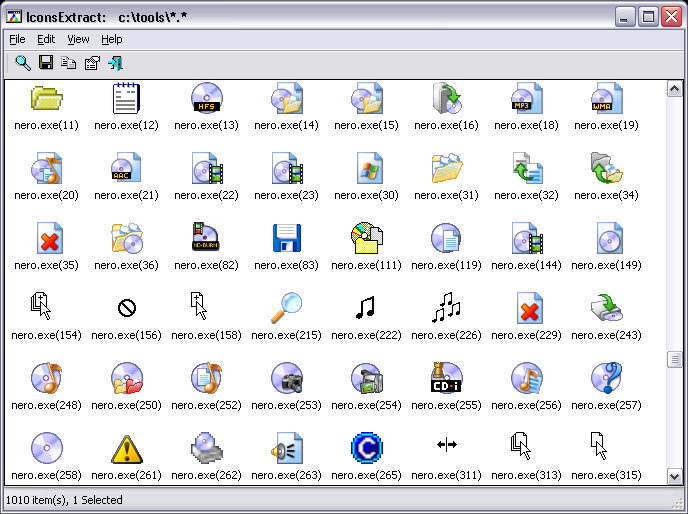Select the red X document icon nero.exe(35)
Screen dimensions: 688x514
(49, 238)
